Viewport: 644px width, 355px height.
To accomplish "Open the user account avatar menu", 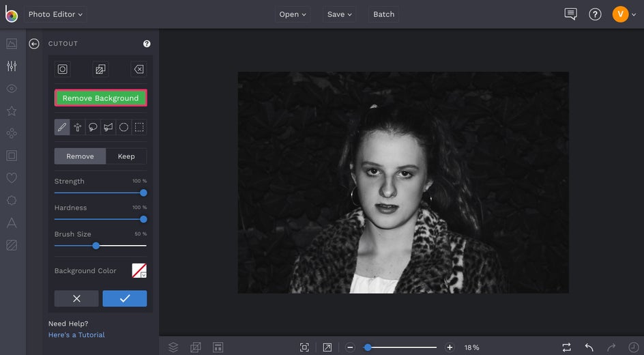I will point(624,14).
